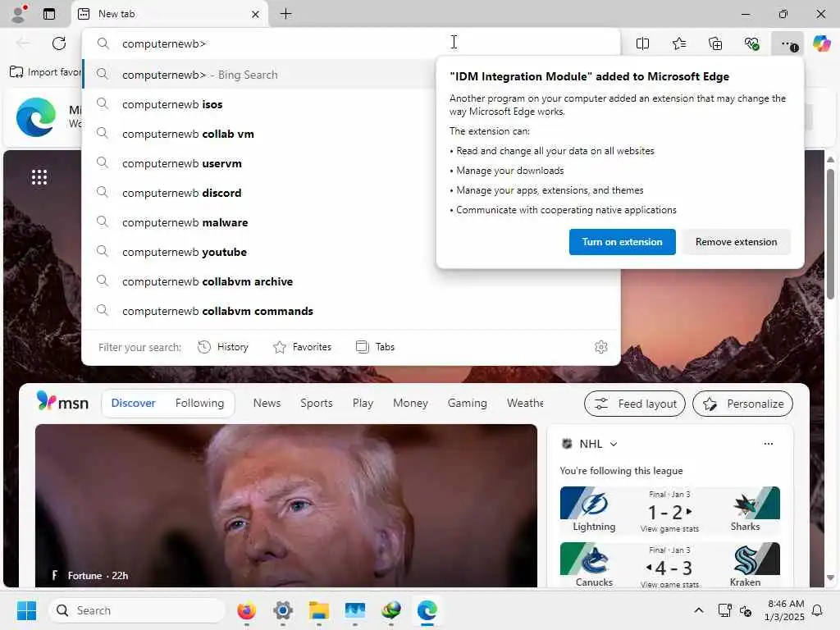Open the Browser essentials heart icon
Screen dimensions: 840x630
[x=751, y=43]
